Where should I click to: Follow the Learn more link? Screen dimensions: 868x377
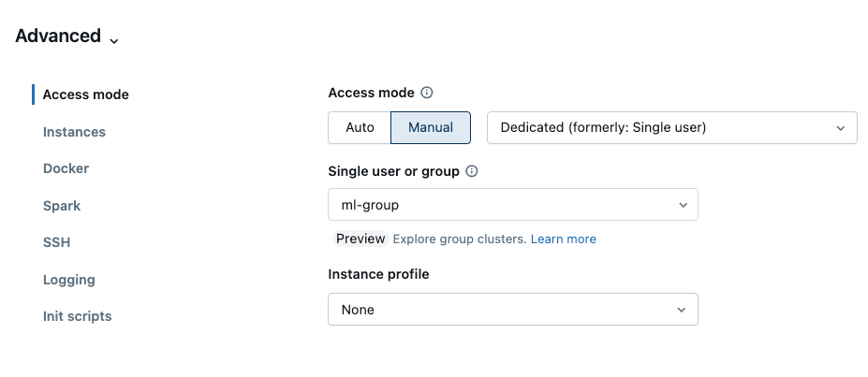point(563,239)
